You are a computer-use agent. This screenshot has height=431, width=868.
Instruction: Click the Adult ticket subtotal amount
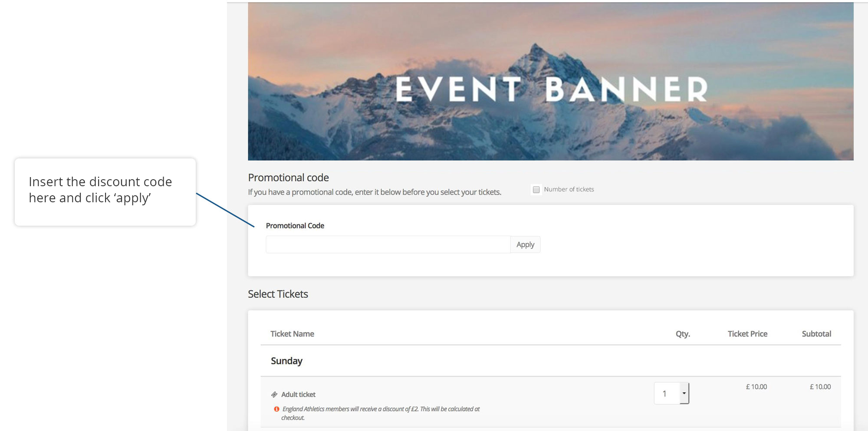click(820, 387)
